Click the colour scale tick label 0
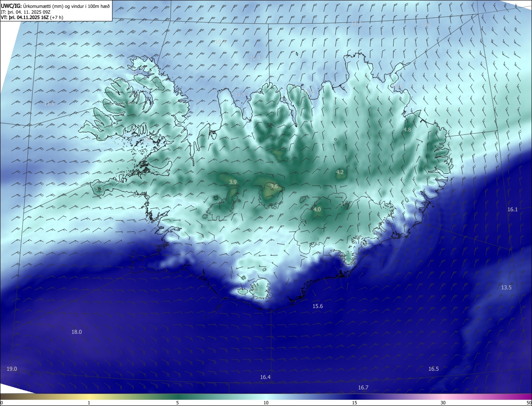Viewport: 532px width, 406px height. click(1, 403)
